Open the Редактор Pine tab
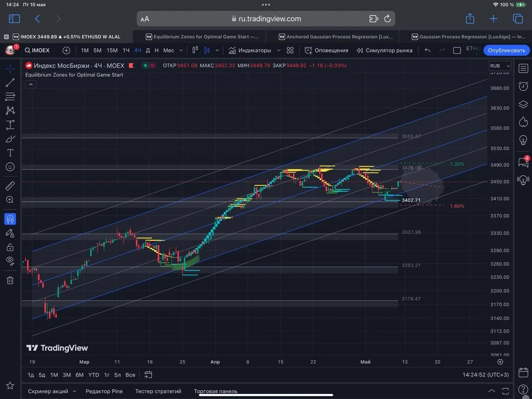This screenshot has height=399, width=532. click(x=104, y=391)
